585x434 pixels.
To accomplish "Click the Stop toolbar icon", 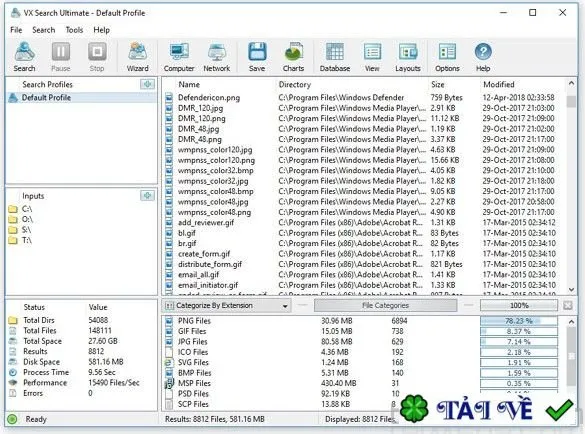I will coord(97,57).
